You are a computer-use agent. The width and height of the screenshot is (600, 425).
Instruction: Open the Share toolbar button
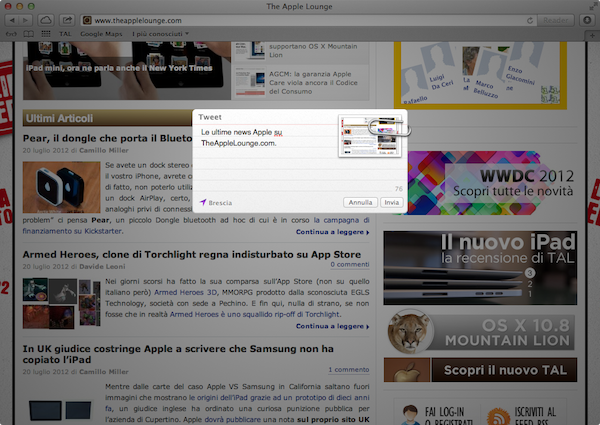click(67, 20)
